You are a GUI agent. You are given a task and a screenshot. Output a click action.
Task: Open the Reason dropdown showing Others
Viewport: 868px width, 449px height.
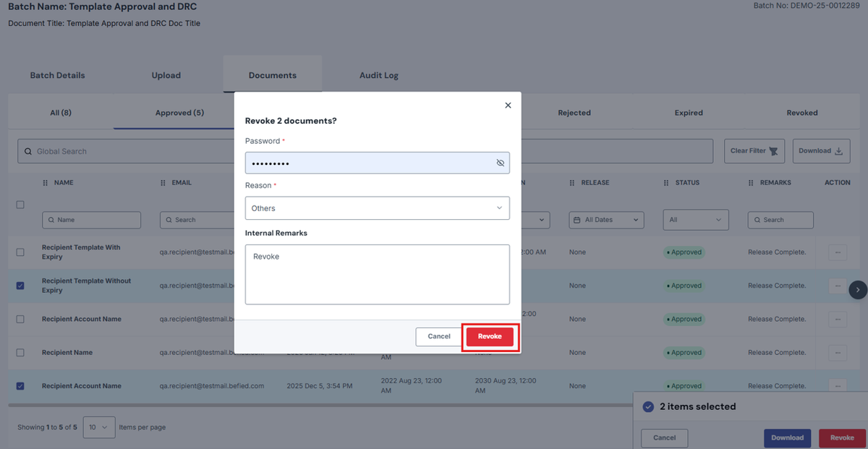point(377,208)
